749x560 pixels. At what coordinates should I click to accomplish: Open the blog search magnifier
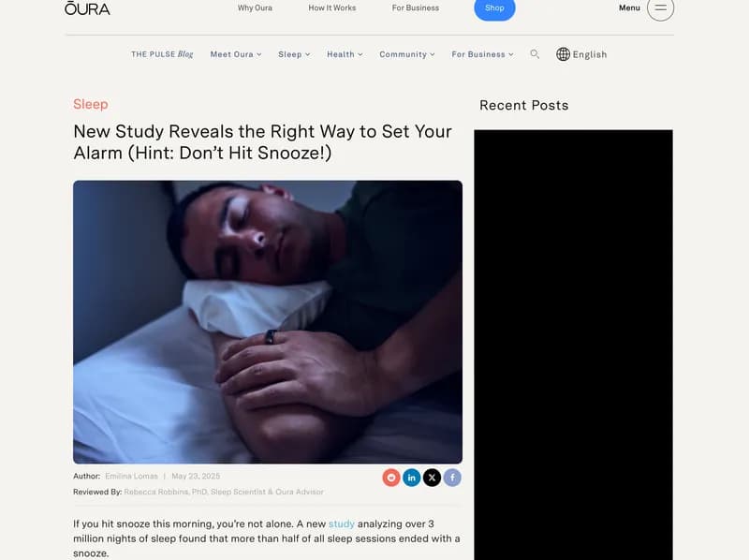(x=535, y=54)
